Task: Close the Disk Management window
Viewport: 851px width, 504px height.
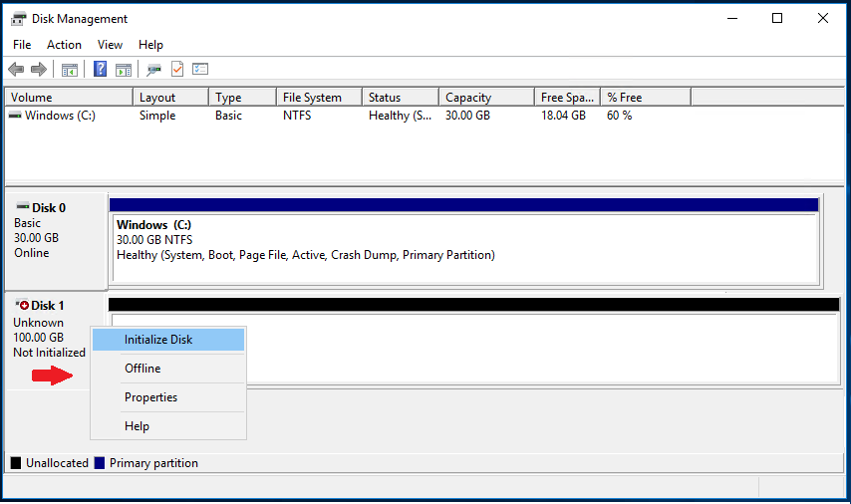Action: [x=823, y=19]
